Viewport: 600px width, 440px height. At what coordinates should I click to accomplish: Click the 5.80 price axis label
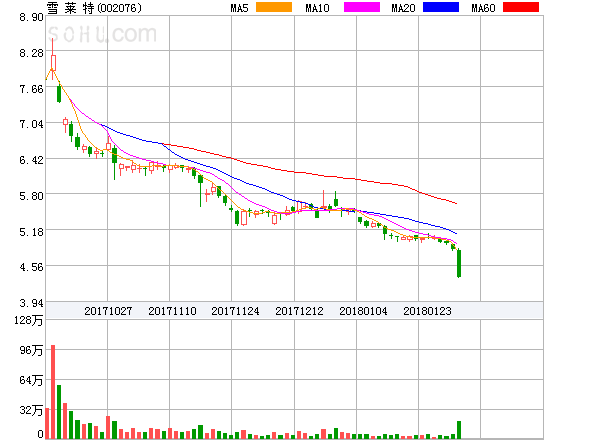point(31,196)
